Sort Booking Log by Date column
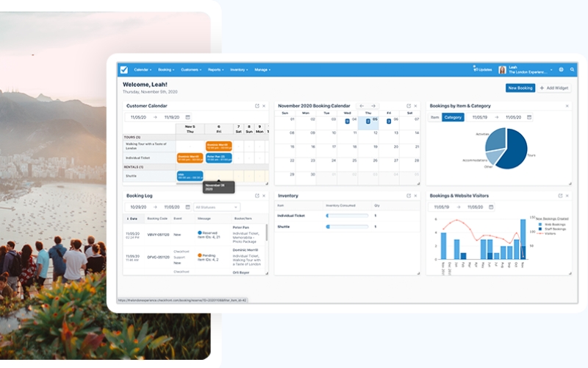This screenshot has width=588, height=368. 133,219
